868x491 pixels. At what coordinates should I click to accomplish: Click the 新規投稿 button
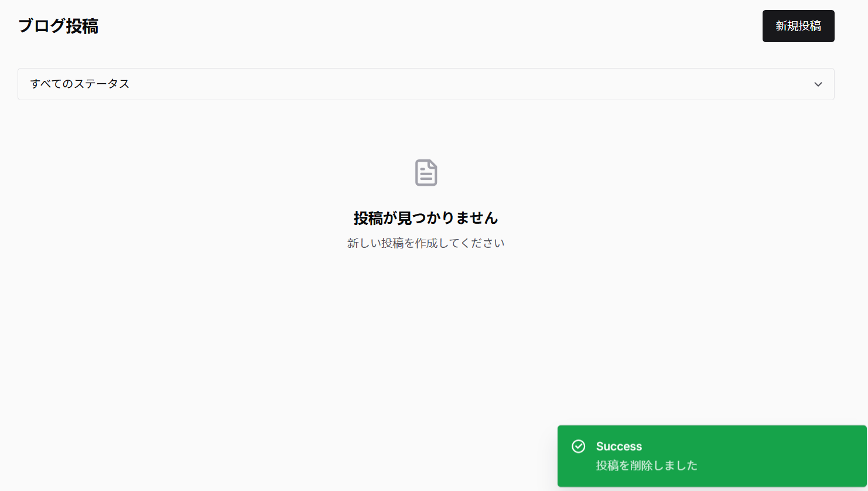[798, 26]
